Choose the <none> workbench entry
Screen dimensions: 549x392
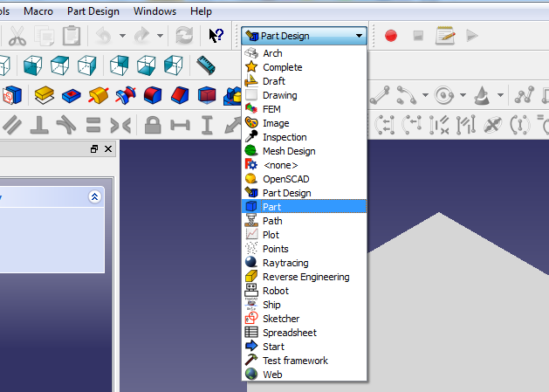(x=304, y=165)
